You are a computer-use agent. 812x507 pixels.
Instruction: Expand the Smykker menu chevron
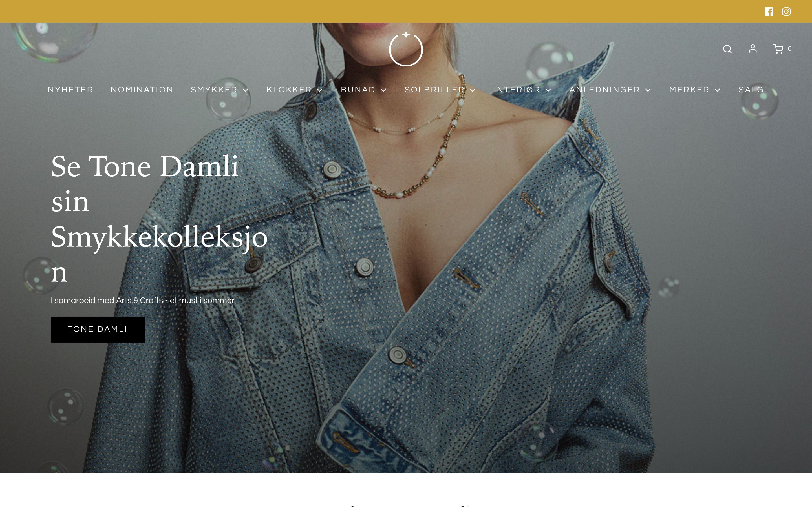pos(246,90)
